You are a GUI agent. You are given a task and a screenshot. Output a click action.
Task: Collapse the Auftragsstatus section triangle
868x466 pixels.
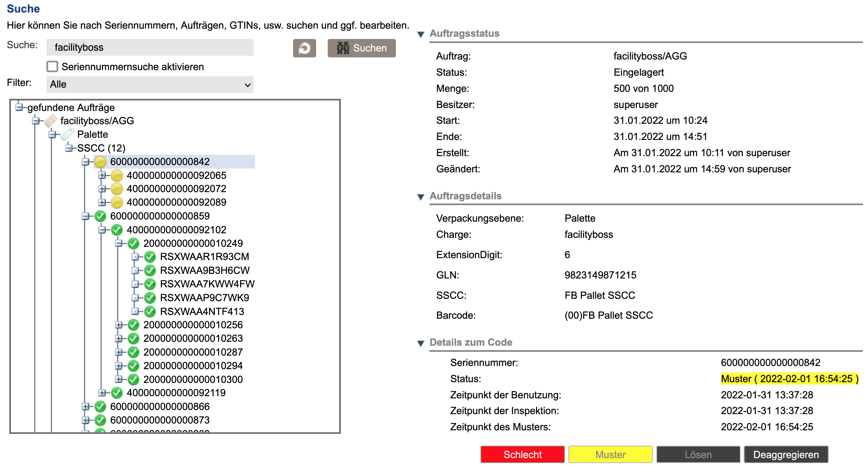point(420,34)
